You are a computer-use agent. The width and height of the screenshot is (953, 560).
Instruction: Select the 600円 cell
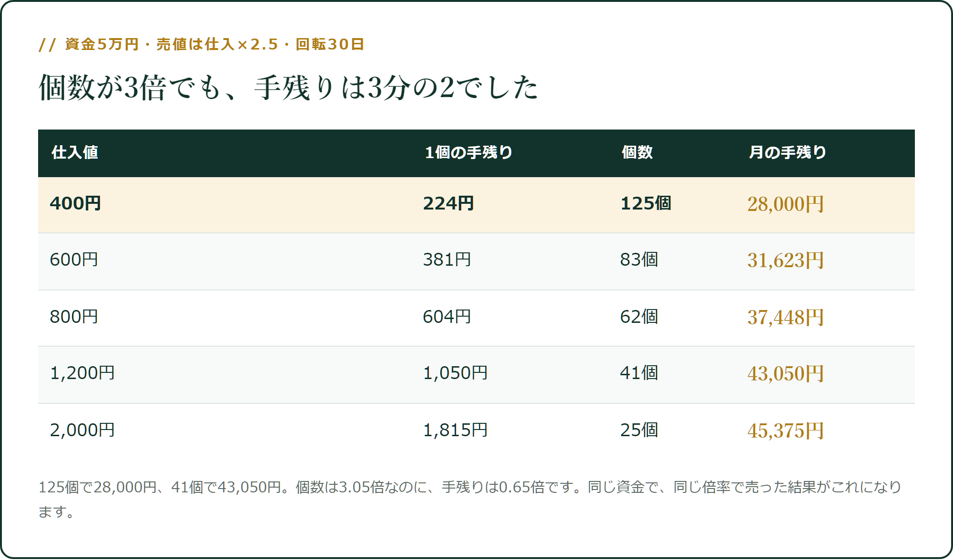[x=74, y=260]
